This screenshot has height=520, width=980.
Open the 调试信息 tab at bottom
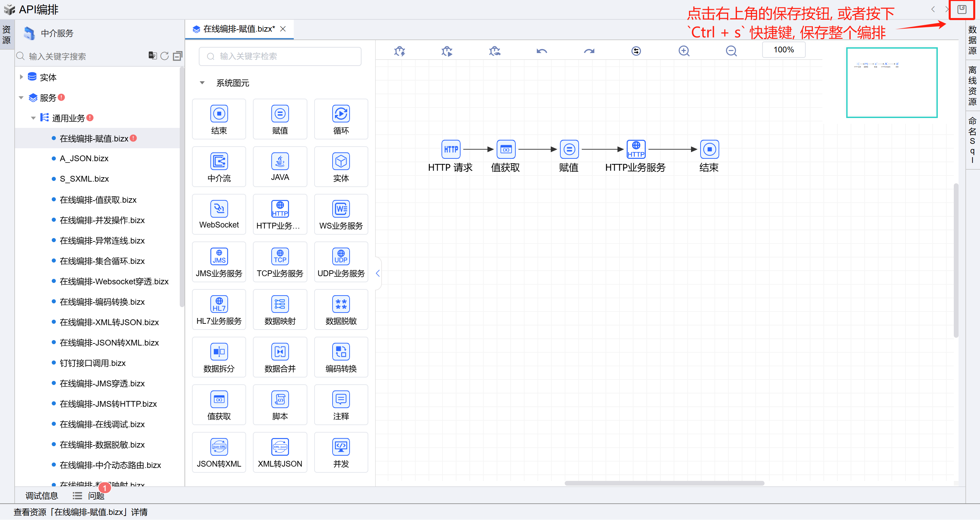[42, 496]
